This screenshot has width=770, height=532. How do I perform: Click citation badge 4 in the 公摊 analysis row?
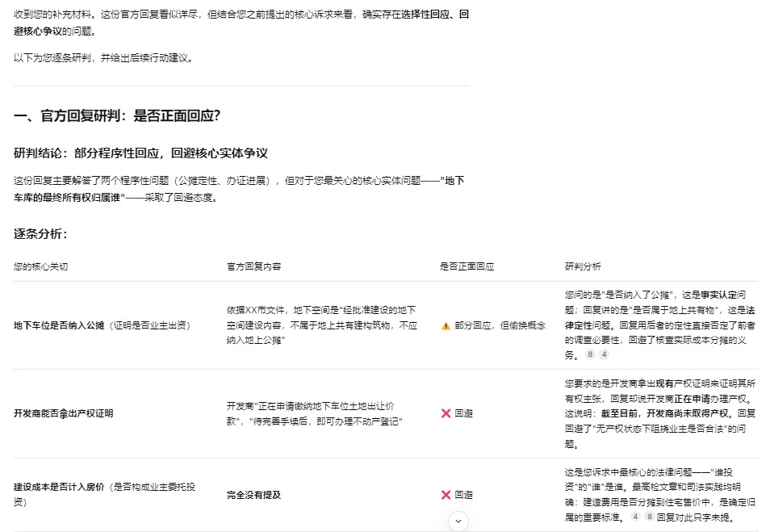click(x=604, y=354)
